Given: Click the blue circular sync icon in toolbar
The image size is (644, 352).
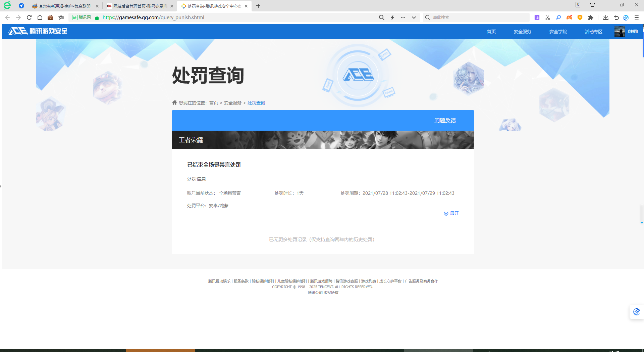Looking at the screenshot, I should (x=626, y=17).
